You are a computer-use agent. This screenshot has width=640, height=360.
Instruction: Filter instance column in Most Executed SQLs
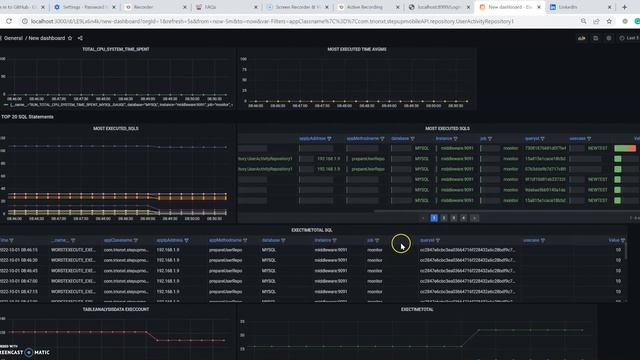coord(456,139)
